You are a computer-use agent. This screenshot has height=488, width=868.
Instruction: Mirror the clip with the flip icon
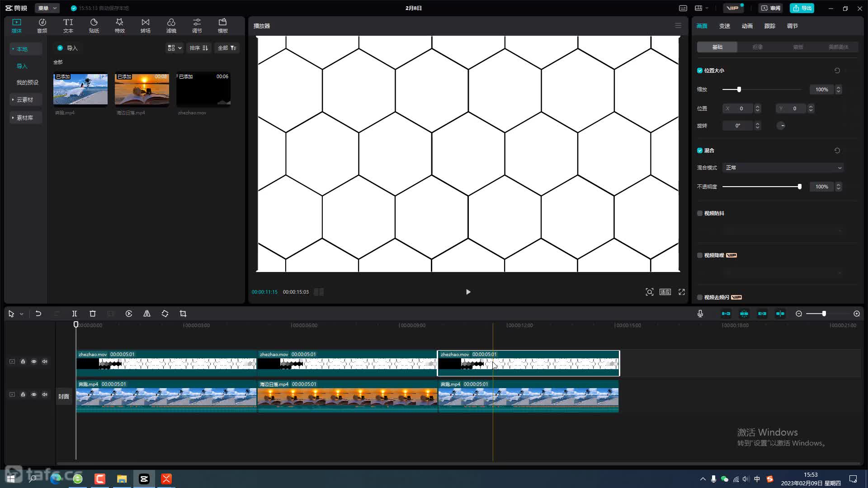pyautogui.click(x=147, y=314)
